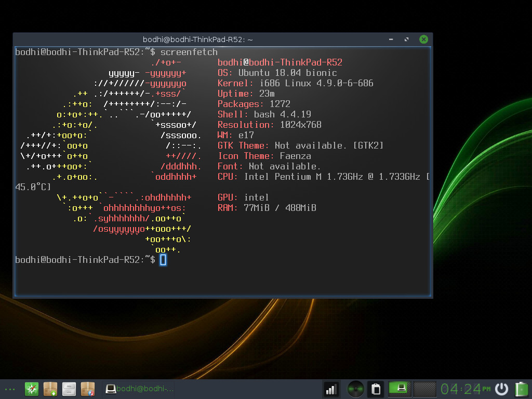Select the bodhi@bodhi terminal taskbar entry
The width and height of the screenshot is (532, 399).
(139, 389)
